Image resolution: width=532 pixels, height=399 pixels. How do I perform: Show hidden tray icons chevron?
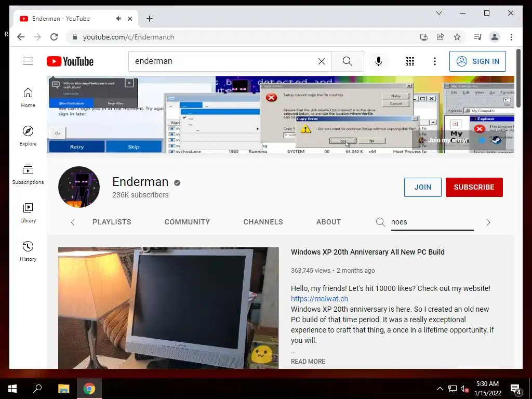(440, 389)
